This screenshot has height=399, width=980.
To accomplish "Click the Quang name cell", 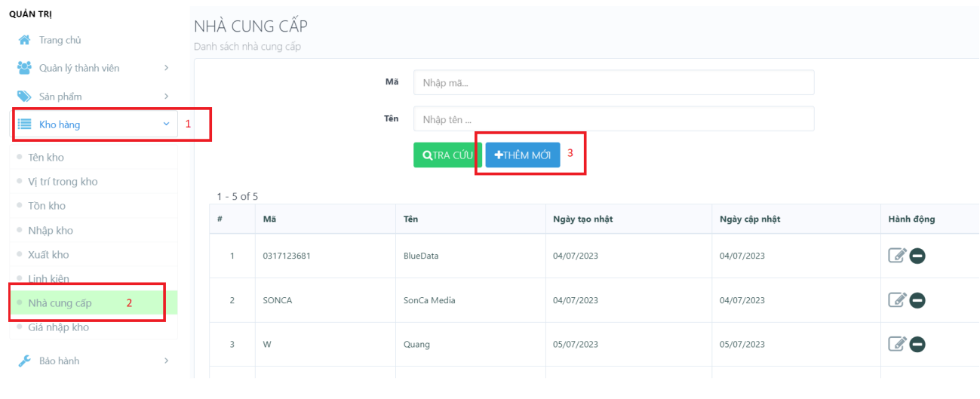I will click(x=416, y=345).
